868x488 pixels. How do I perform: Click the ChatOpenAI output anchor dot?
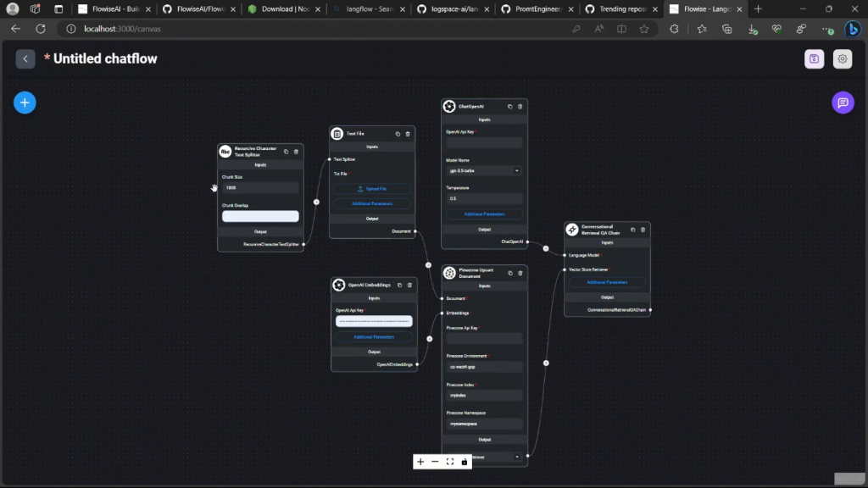coord(527,241)
